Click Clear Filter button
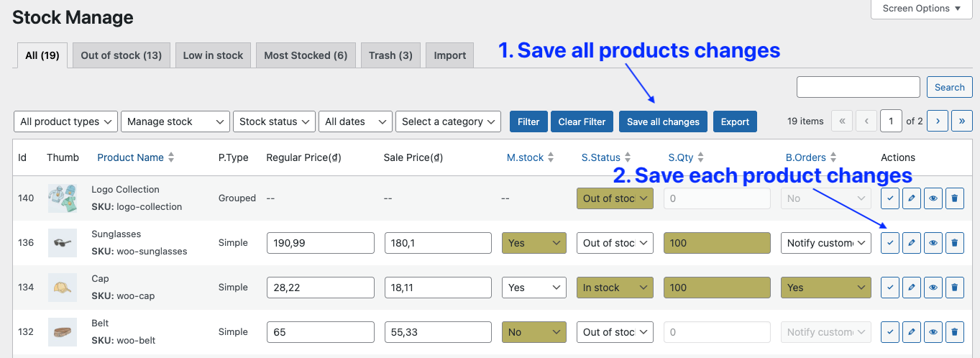 (582, 121)
